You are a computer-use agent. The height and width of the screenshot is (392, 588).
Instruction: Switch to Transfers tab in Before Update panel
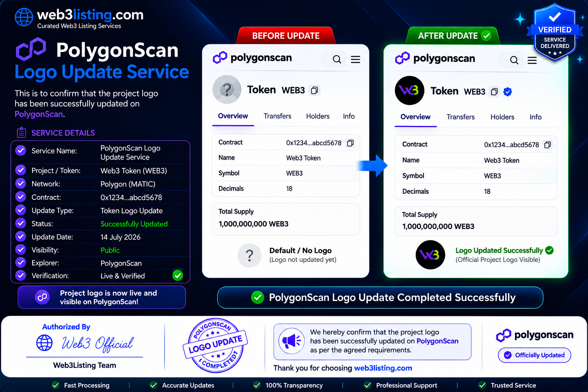point(278,116)
